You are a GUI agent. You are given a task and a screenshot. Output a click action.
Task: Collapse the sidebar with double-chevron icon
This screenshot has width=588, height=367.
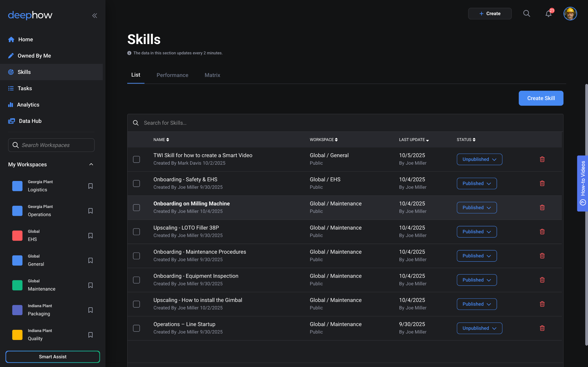(95, 16)
